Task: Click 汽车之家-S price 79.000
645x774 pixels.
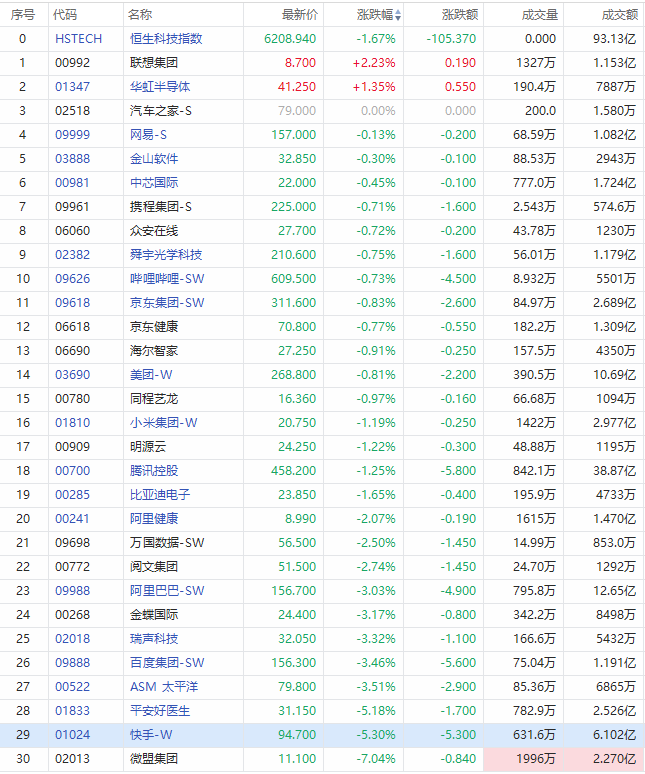Action: coord(297,111)
